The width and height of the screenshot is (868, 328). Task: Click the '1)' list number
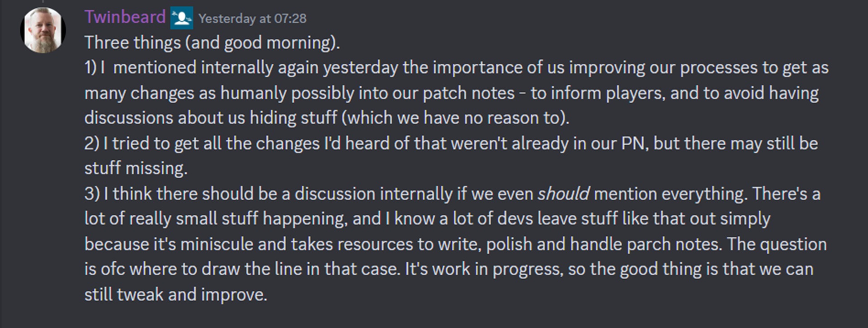click(x=91, y=68)
